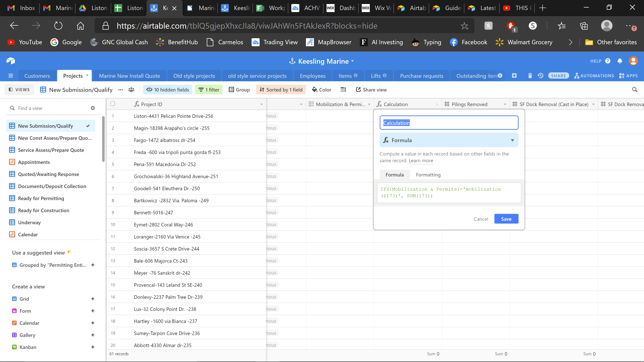Open Projects table tab dropdown arrow

(87, 75)
